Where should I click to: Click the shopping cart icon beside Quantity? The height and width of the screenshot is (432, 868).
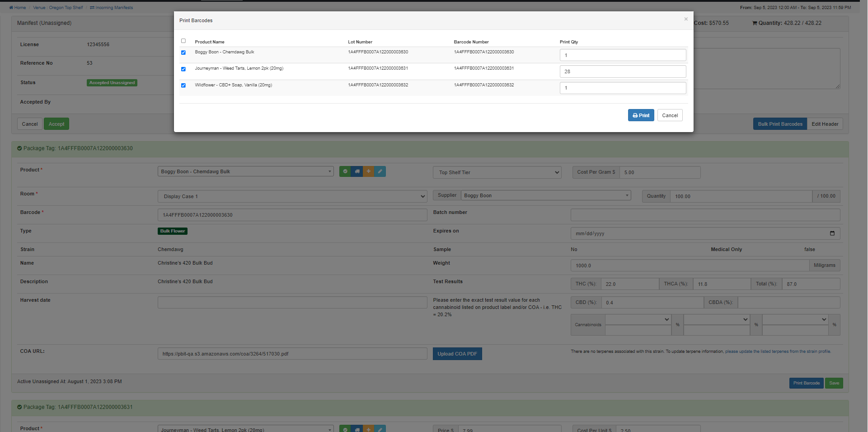755,23
